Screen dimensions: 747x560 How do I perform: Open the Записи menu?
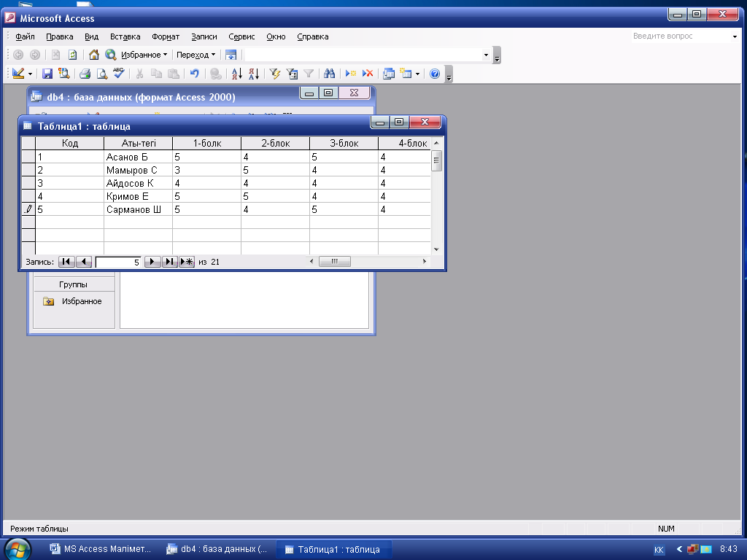(204, 36)
